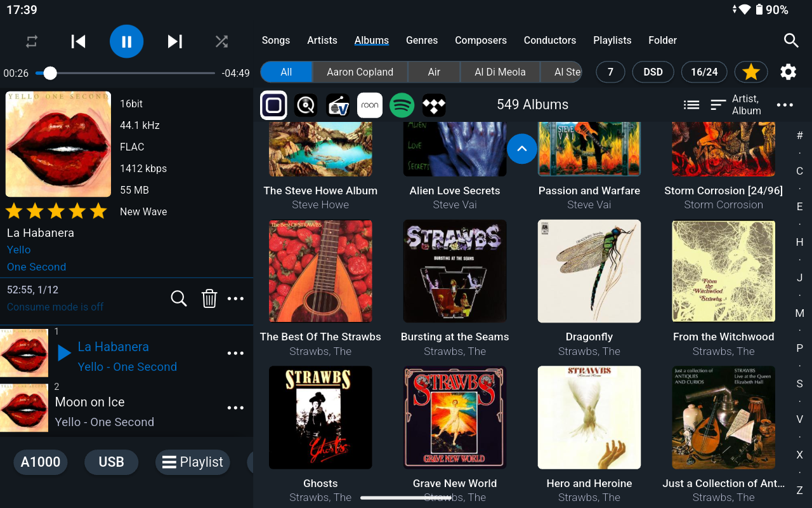Toggle Consume mode is off text
This screenshot has height=508, width=812.
[55, 307]
